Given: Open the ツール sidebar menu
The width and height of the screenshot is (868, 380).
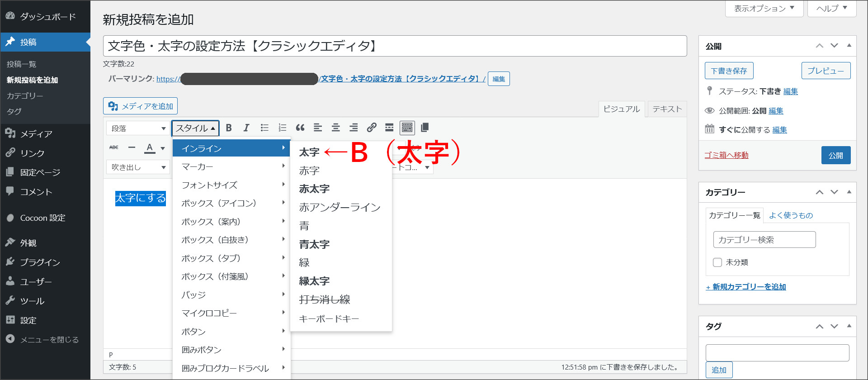Looking at the screenshot, I should pyautogui.click(x=45, y=301).
